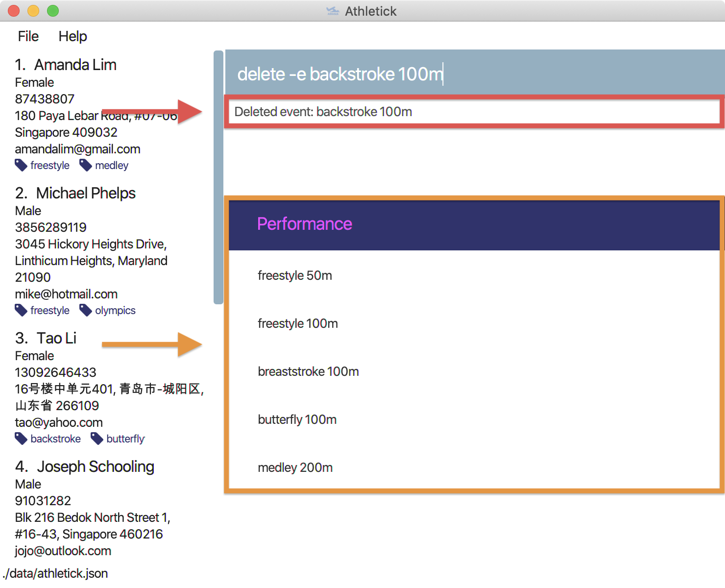Click address Singapore 409032

[x=66, y=132]
